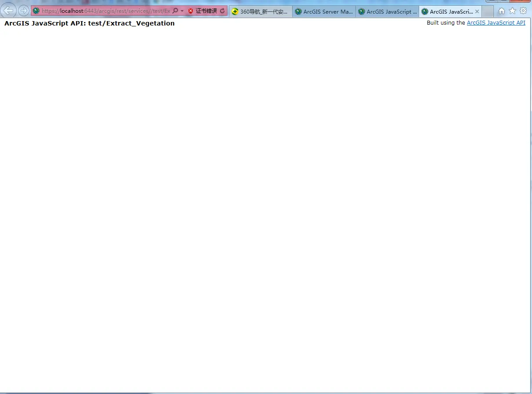Click the test/Extract_Vegetation page heading

[x=90, y=23]
